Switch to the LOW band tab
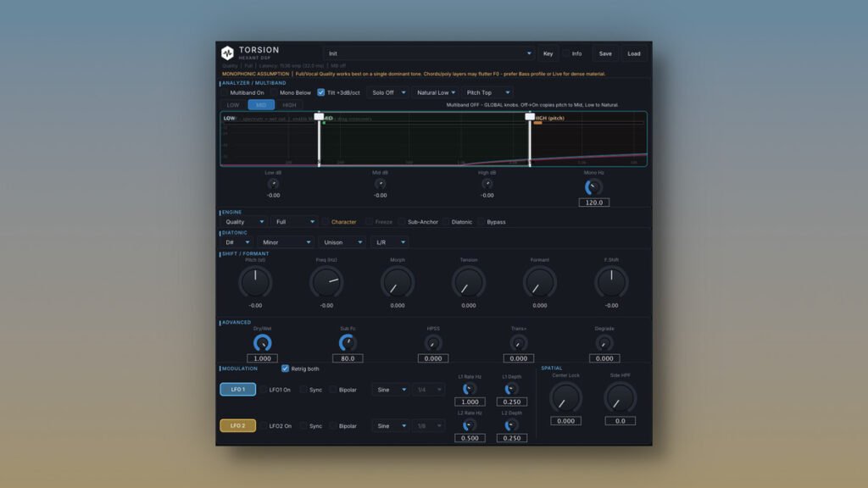Screen dimensions: 868x488 click(233, 104)
